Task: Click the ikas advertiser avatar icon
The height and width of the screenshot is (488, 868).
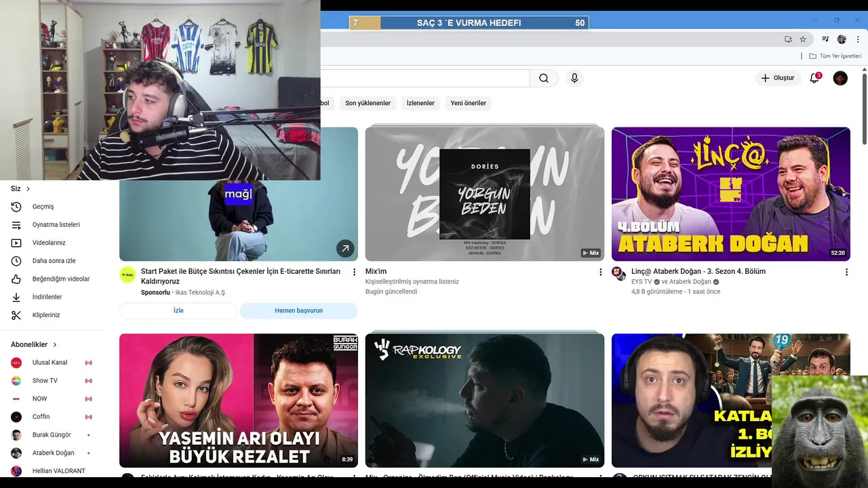Action: (127, 274)
